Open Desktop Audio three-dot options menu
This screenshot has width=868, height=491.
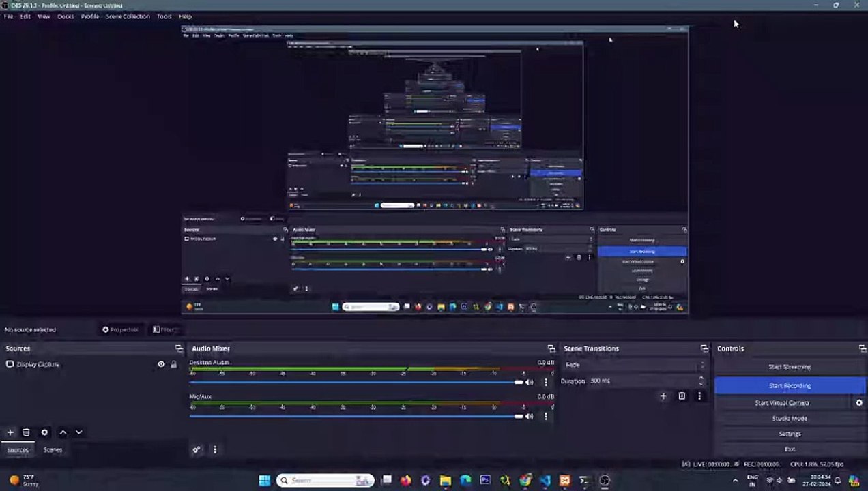coord(545,382)
